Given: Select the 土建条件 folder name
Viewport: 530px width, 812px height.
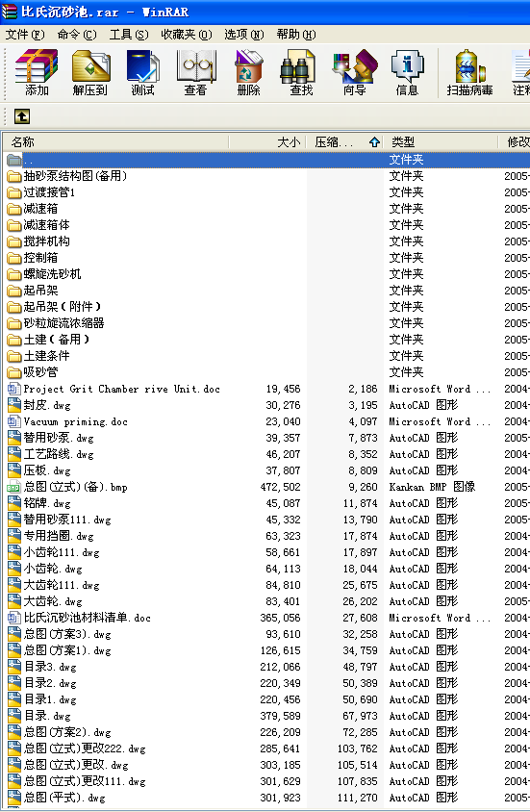Looking at the screenshot, I should (46, 356).
